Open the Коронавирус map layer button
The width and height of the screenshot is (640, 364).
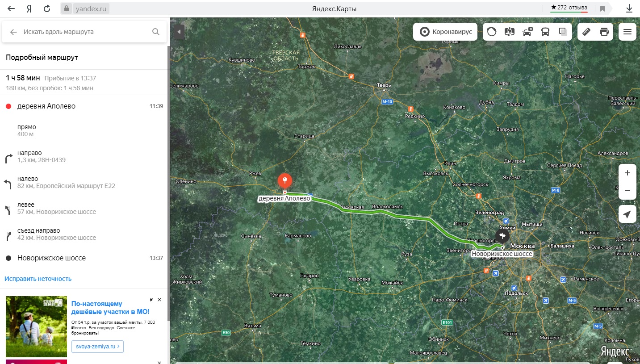coord(445,32)
